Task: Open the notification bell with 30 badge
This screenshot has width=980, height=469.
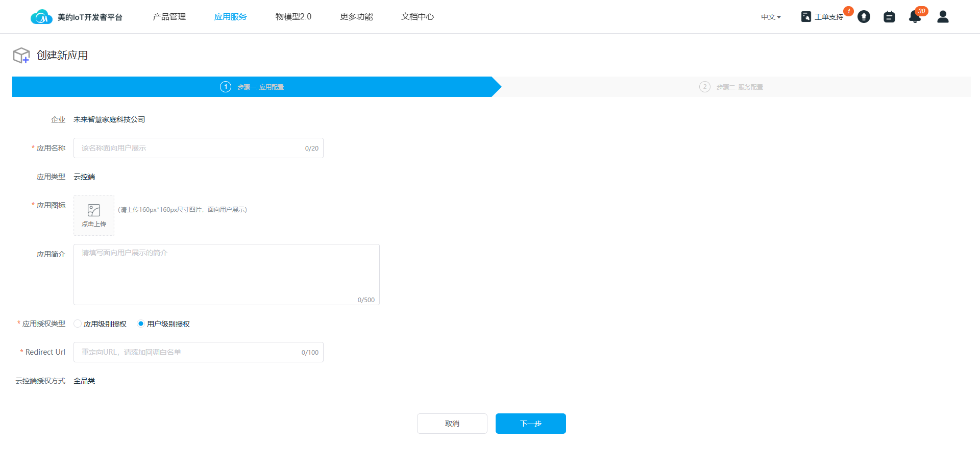Action: [x=915, y=17]
